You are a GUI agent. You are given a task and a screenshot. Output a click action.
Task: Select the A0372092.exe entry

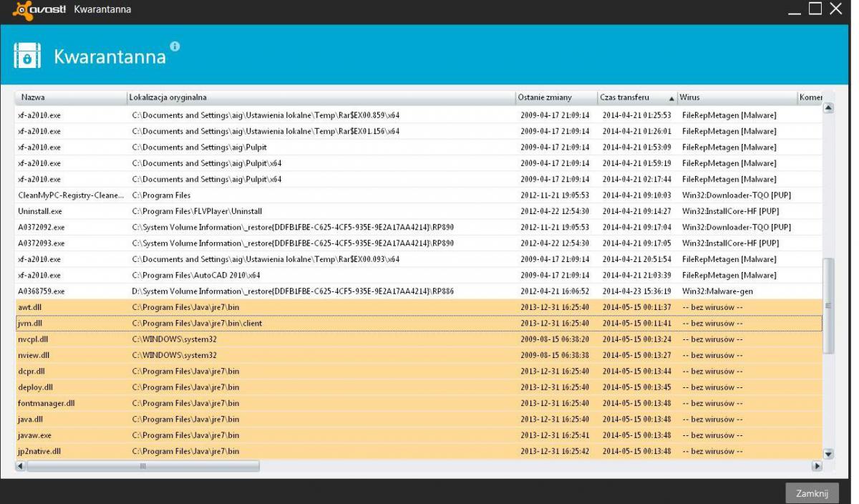[x=419, y=227]
